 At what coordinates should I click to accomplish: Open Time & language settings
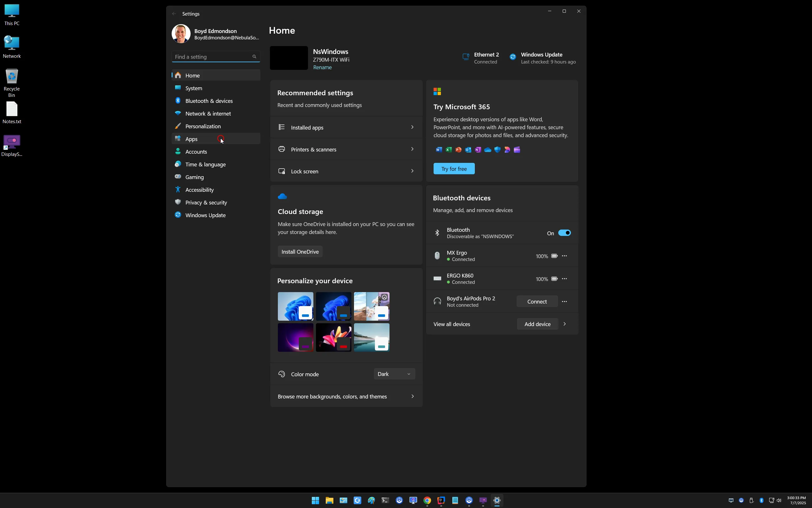216,164
